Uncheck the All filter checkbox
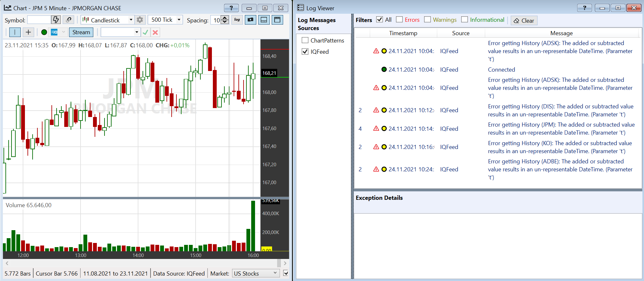This screenshot has width=644, height=281. coord(379,20)
